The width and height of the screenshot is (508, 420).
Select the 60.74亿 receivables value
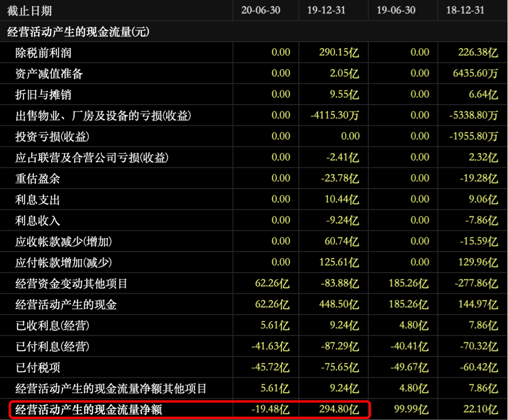point(342,242)
